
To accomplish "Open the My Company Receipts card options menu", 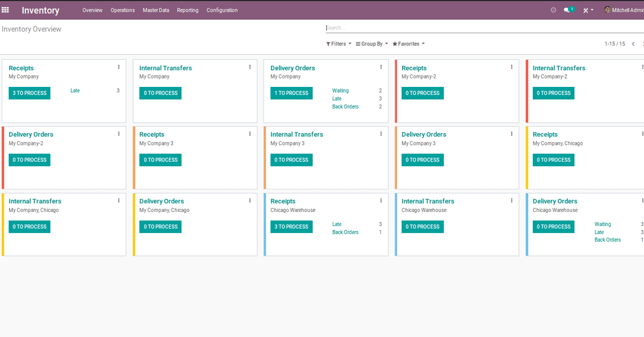I will click(x=119, y=67).
